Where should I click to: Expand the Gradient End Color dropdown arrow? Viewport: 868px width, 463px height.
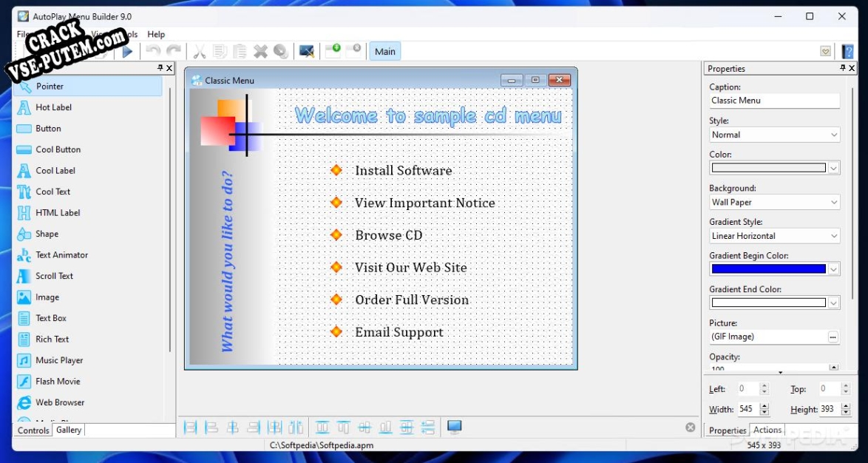pyautogui.click(x=834, y=303)
